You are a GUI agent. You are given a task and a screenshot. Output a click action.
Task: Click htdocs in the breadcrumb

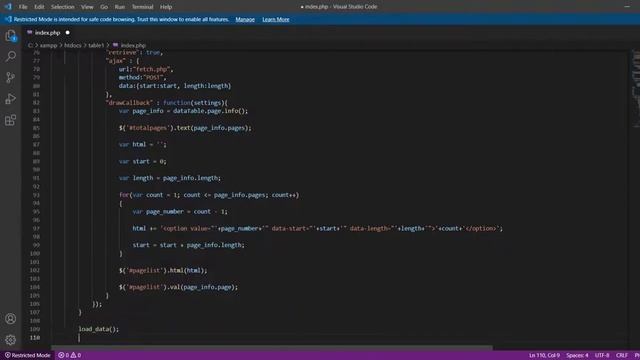(x=73, y=45)
